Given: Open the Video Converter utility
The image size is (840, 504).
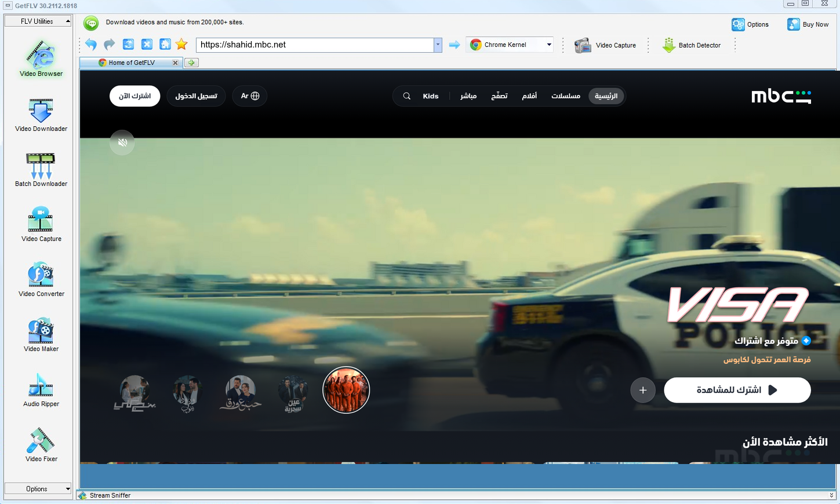Looking at the screenshot, I should click(x=41, y=280).
